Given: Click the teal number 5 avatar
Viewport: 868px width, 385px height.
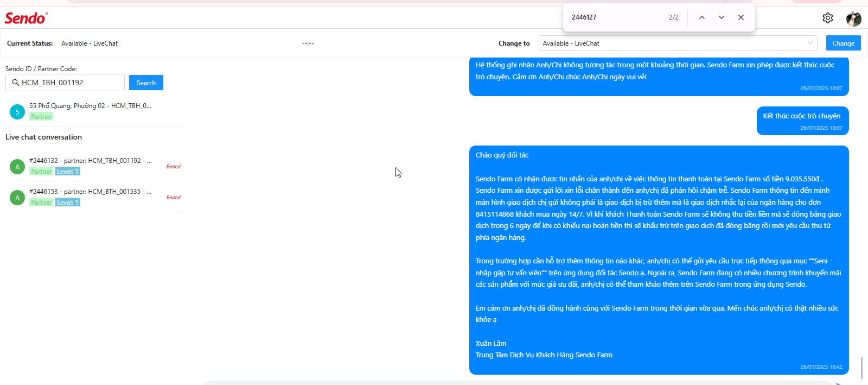Looking at the screenshot, I should pos(17,112).
